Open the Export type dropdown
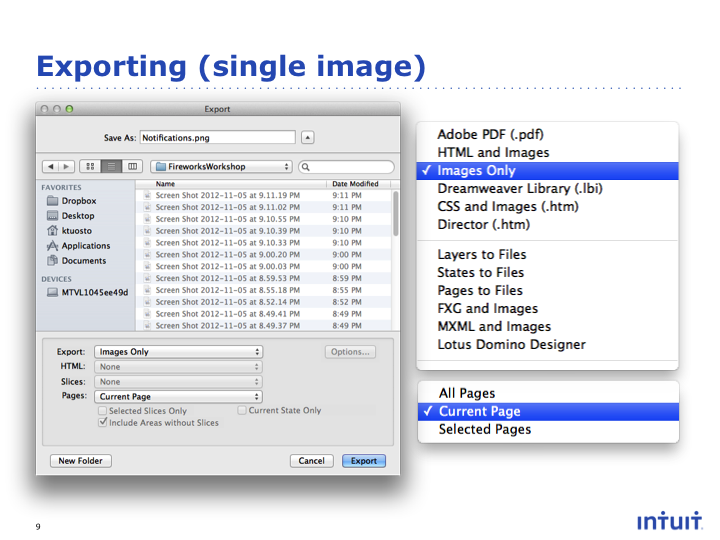This screenshot has height=540, width=720. [x=178, y=352]
